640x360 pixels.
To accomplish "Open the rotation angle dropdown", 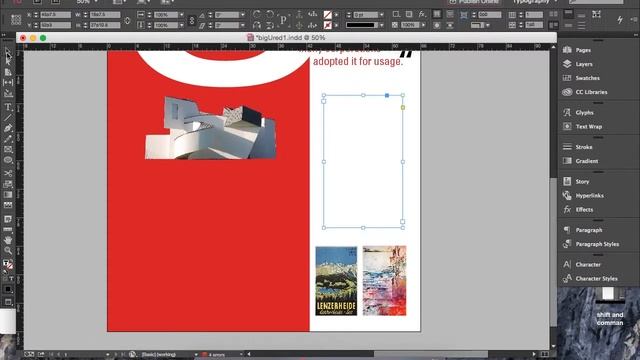I will click(242, 15).
